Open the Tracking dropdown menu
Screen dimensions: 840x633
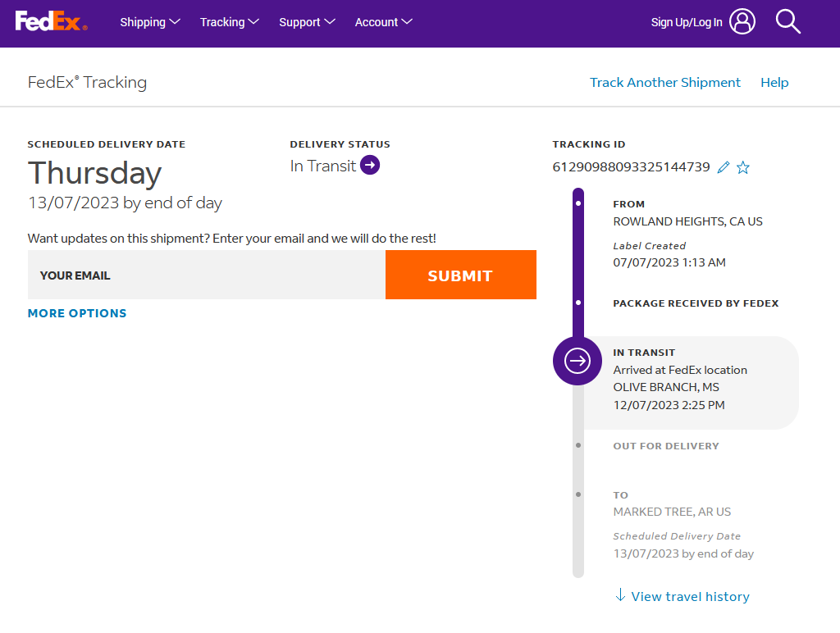[x=230, y=22]
